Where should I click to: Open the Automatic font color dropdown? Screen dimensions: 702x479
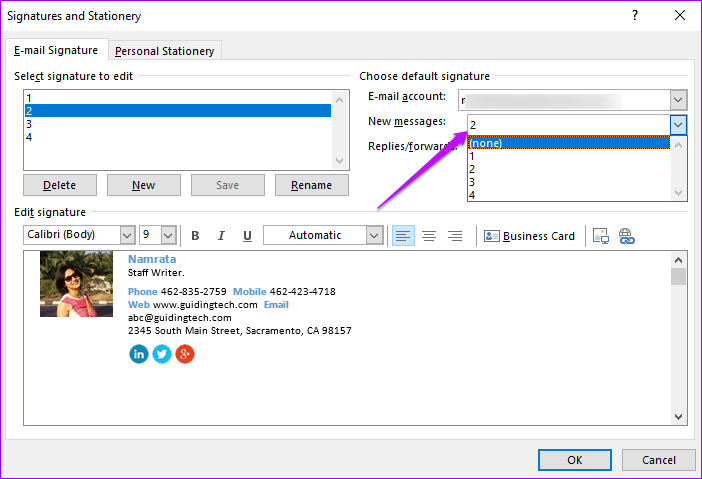(x=374, y=235)
